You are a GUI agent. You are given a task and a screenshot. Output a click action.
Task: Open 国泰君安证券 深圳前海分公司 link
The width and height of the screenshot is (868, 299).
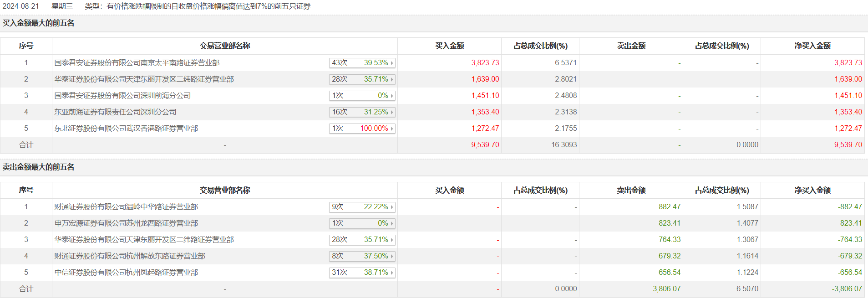click(122, 96)
